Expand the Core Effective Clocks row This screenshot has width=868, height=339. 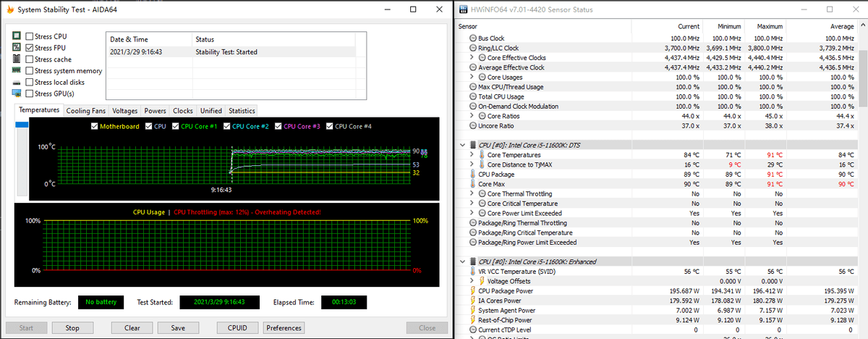(x=472, y=57)
